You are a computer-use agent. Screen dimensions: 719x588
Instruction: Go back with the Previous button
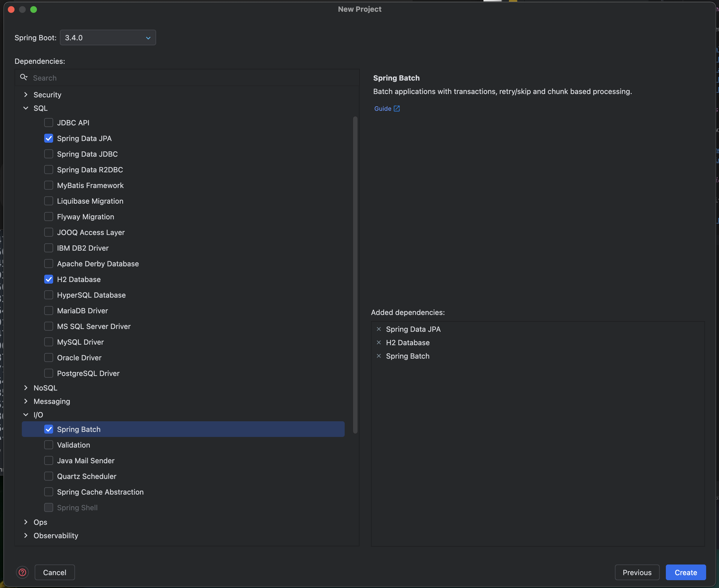pyautogui.click(x=637, y=572)
